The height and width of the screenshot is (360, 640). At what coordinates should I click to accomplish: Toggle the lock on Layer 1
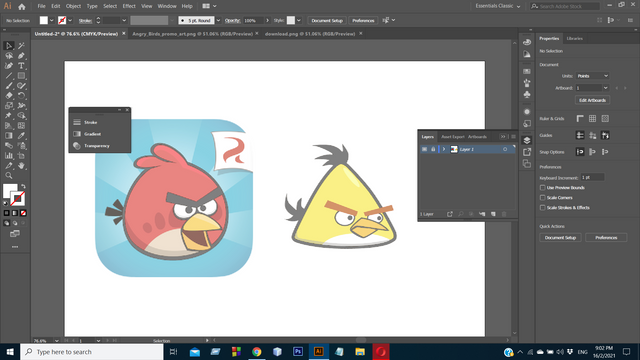[433, 149]
